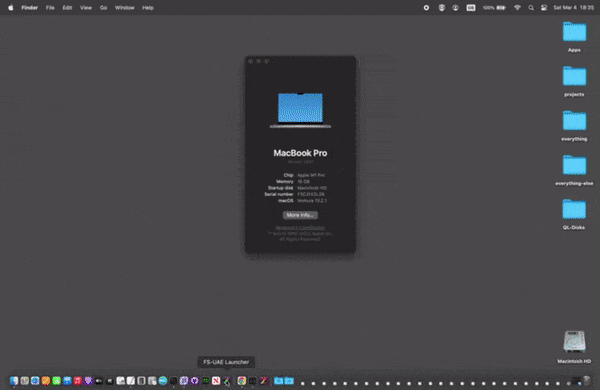Open Safari from the Dock
600x390 pixels.
(x=35, y=380)
